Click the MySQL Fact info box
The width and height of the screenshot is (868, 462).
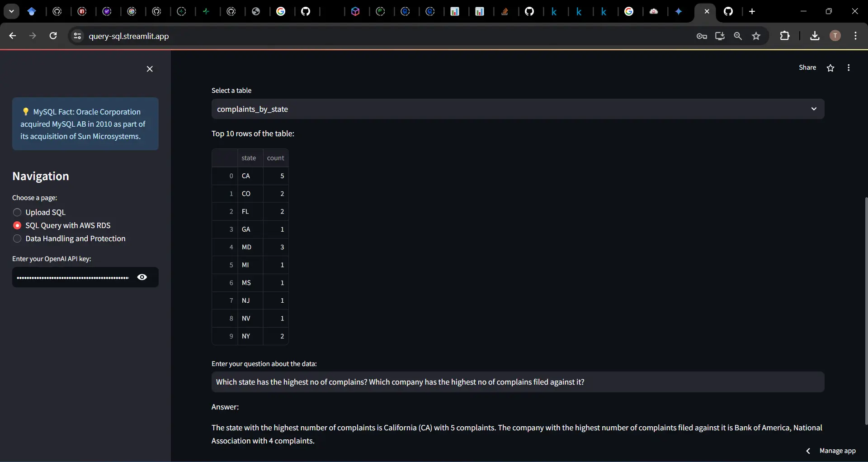click(x=85, y=124)
